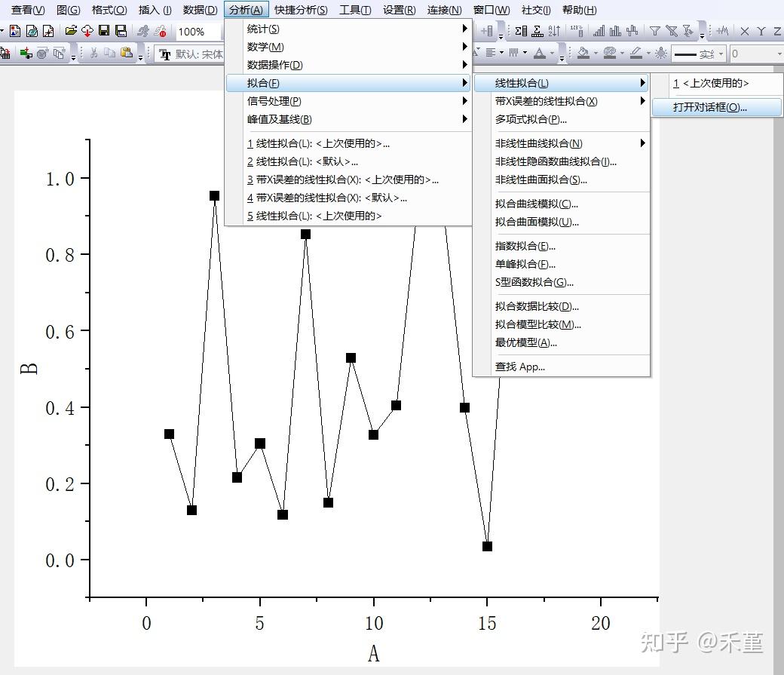Open the 数据(D) menu
This screenshot has width=784, height=675.
[x=200, y=10]
